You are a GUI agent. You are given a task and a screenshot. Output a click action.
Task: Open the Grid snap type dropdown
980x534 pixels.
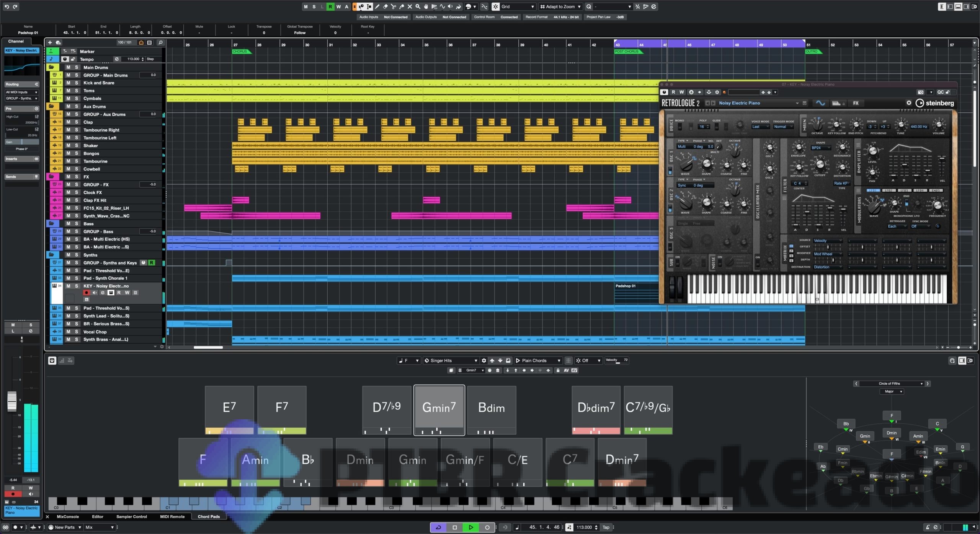[x=518, y=7]
